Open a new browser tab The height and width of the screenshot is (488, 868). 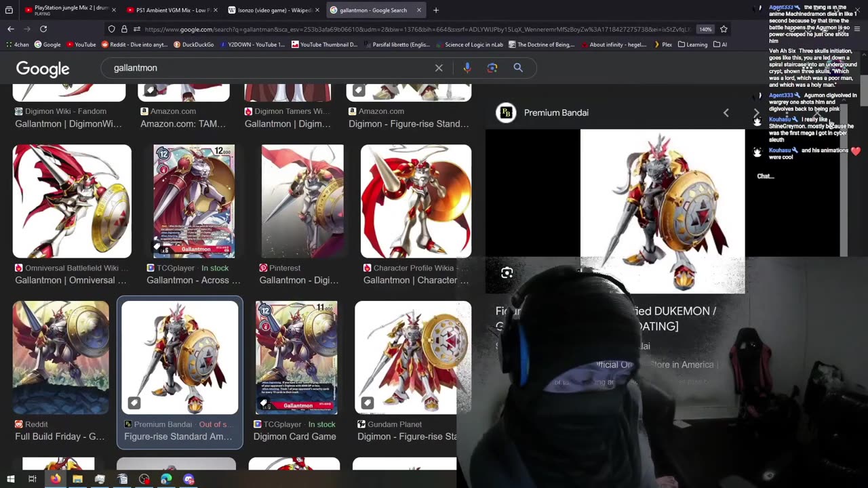[436, 10]
